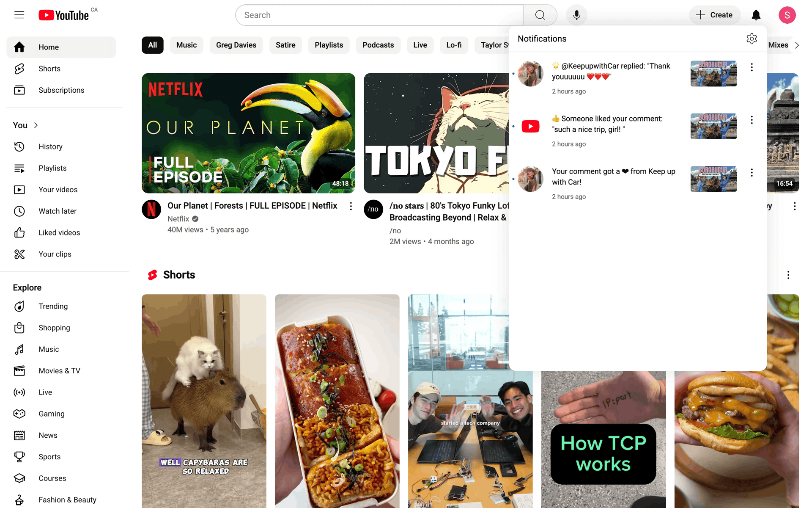Open Your videos in sidebar
812x508 pixels.
click(x=61, y=190)
